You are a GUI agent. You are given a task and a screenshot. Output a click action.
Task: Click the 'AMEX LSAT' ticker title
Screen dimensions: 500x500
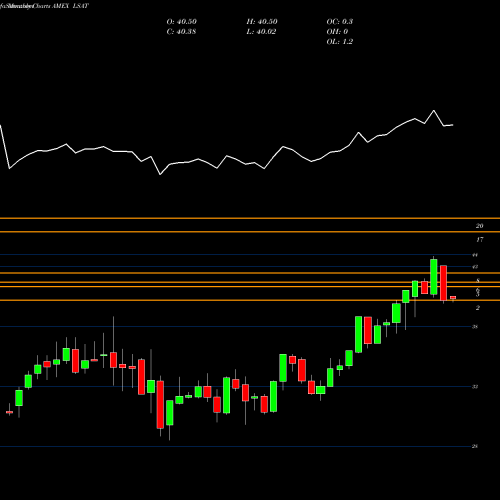(x=70, y=6)
